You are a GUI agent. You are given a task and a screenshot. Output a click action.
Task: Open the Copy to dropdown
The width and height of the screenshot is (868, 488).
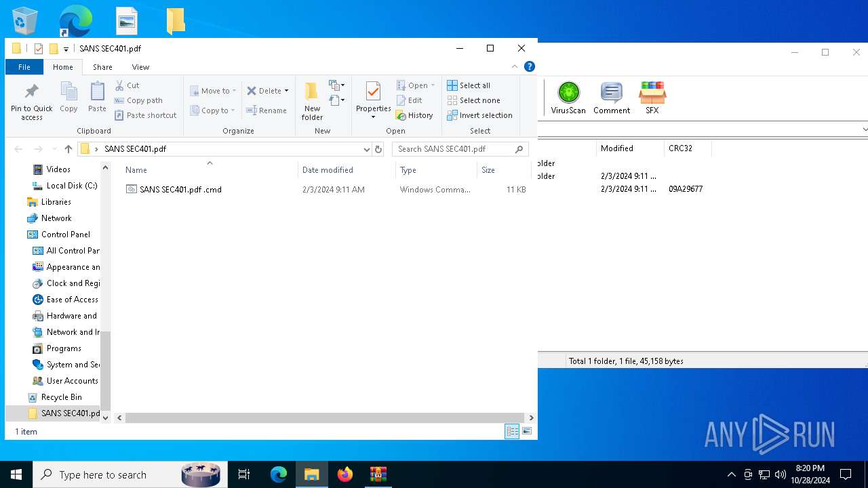pyautogui.click(x=212, y=110)
